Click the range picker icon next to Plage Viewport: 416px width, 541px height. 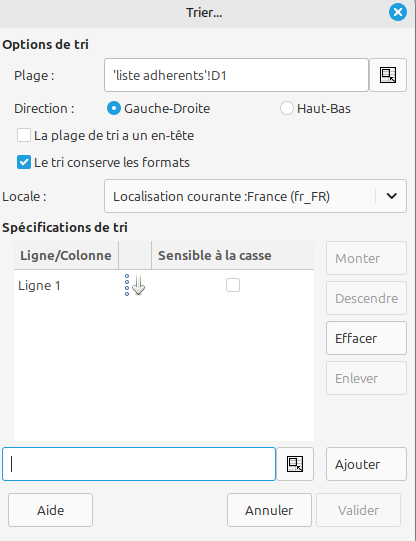[388, 75]
